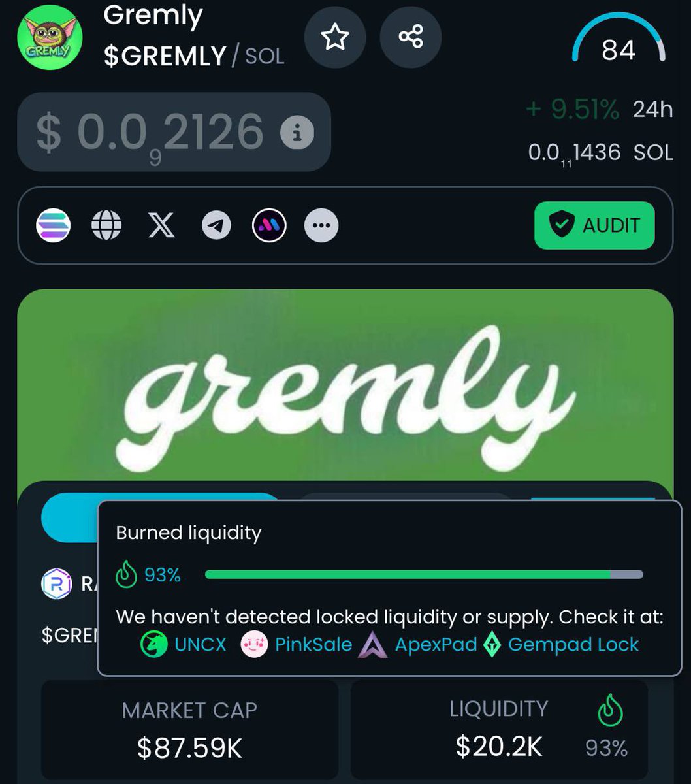
Task: Open the share icon button
Action: point(411,37)
